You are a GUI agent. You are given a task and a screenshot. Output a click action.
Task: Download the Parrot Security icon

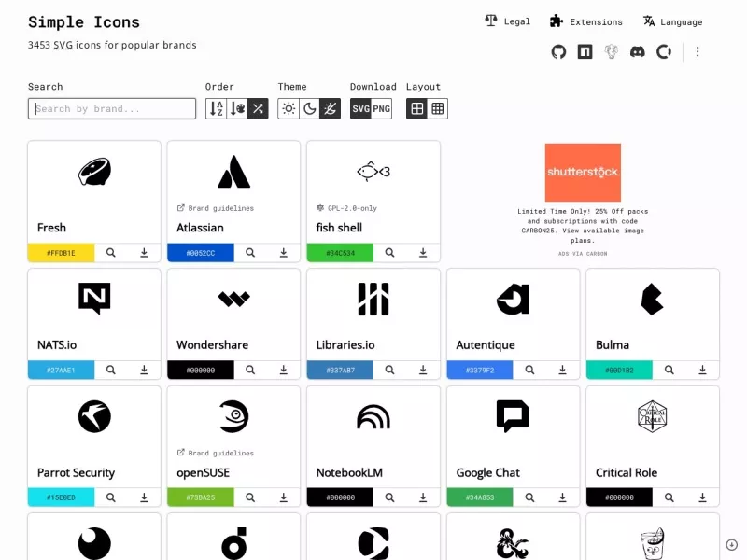(x=144, y=497)
